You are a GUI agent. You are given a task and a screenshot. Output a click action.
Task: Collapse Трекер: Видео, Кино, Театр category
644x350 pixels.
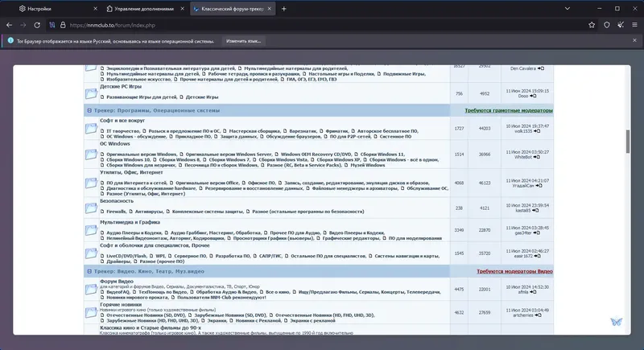[89, 271]
